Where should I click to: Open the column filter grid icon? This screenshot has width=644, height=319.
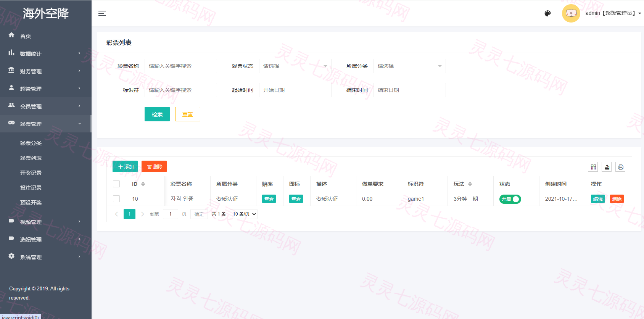[593, 167]
